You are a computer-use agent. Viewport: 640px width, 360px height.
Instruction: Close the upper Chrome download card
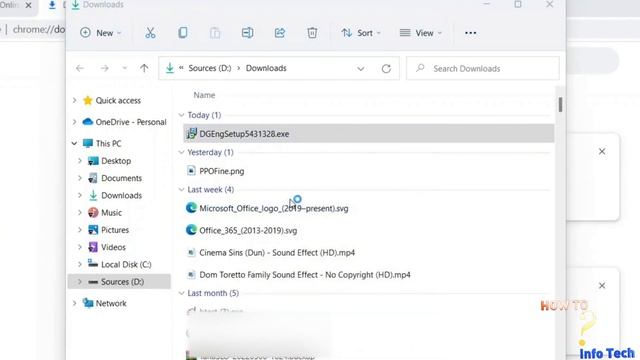coord(602,151)
